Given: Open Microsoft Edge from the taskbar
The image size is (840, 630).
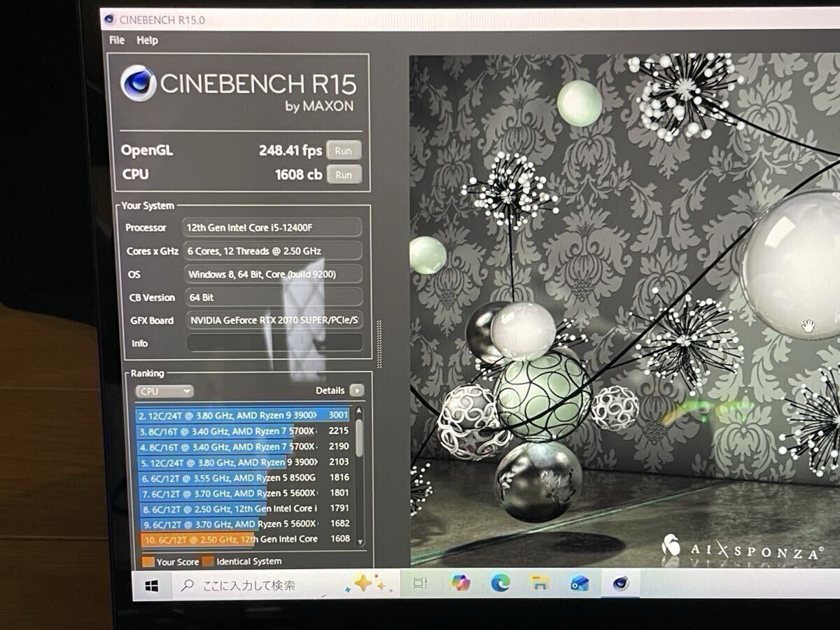Looking at the screenshot, I should tap(500, 582).
